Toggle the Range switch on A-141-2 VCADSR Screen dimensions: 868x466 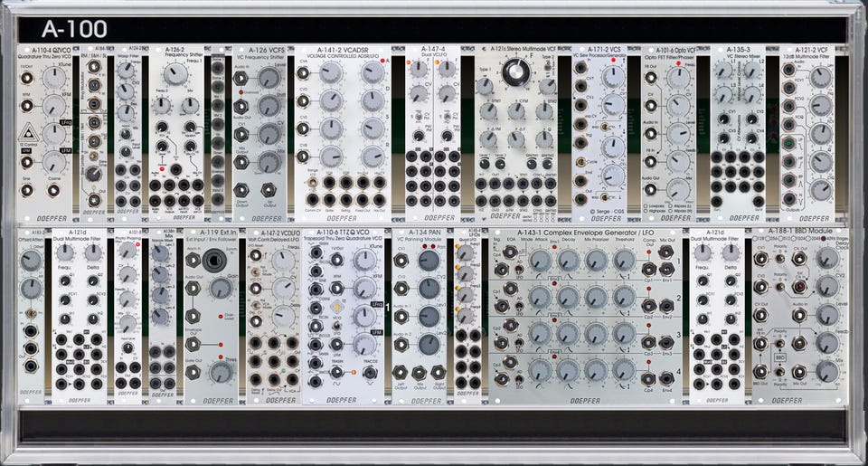point(314,182)
